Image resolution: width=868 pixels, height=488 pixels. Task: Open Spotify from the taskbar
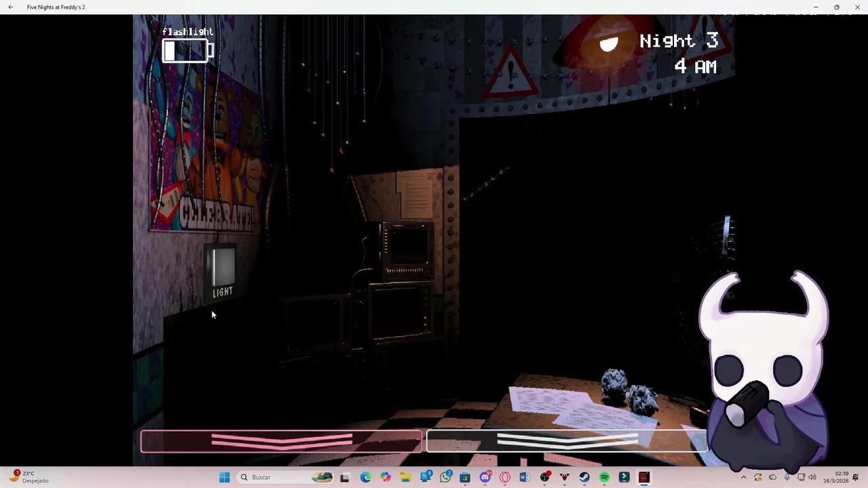click(604, 477)
